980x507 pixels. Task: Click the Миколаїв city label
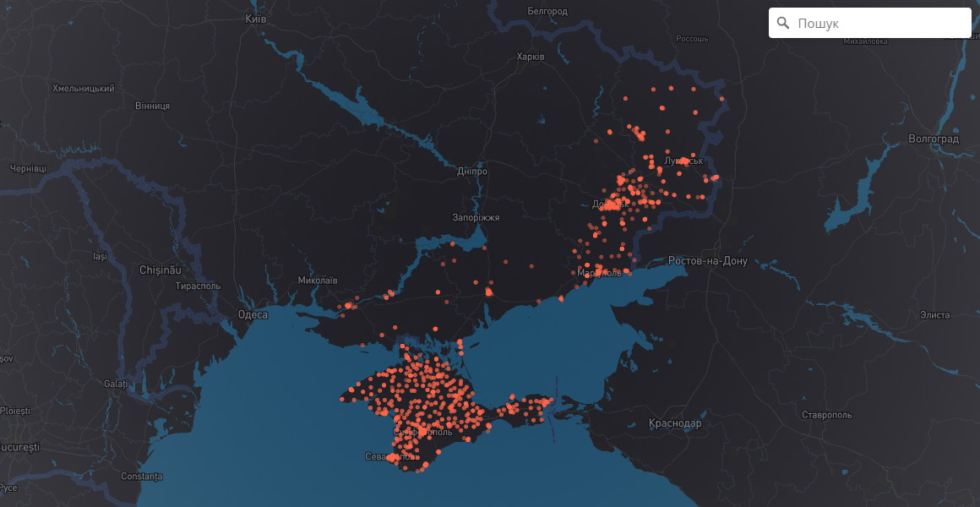click(318, 280)
